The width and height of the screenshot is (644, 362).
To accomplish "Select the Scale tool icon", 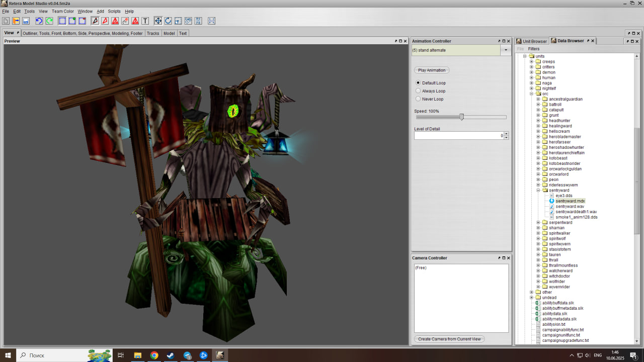I will click(x=178, y=21).
